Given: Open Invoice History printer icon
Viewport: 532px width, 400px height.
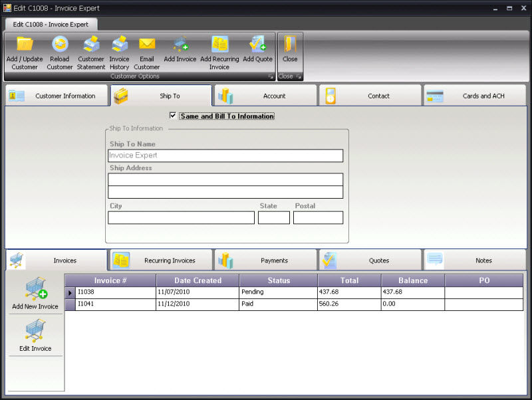Looking at the screenshot, I should [120, 44].
